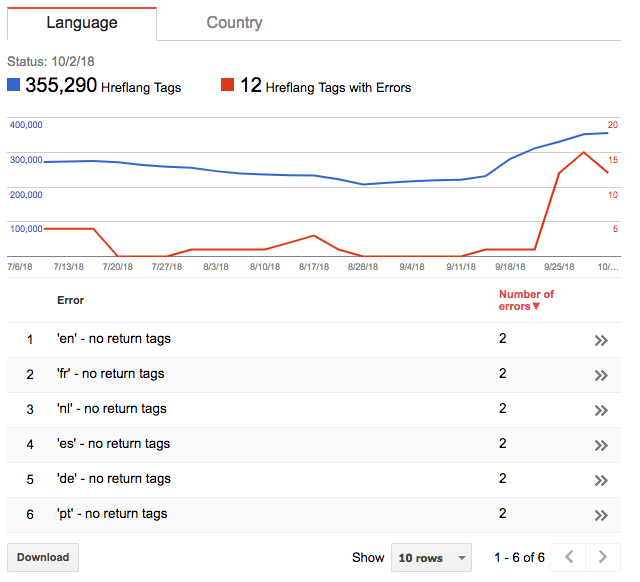Go to previous page of results
This screenshot has width=640, height=582.
point(568,557)
